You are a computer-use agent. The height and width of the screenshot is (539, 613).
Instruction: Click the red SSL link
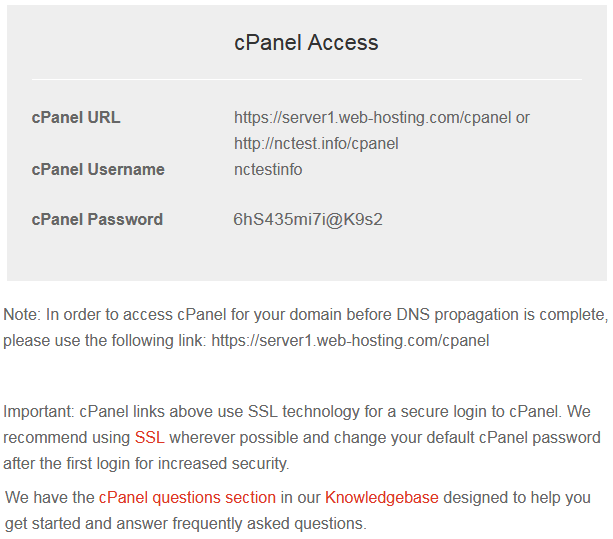(149, 438)
